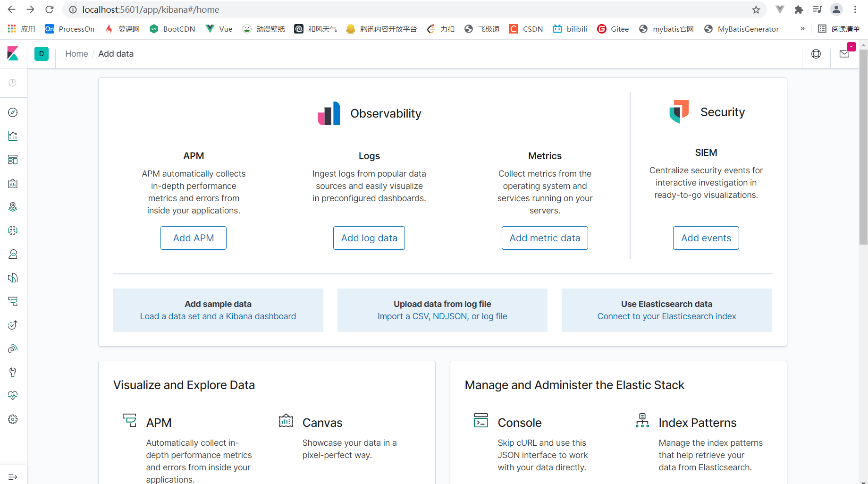
Task: Open the 应用 apps shortcut
Action: point(22,29)
